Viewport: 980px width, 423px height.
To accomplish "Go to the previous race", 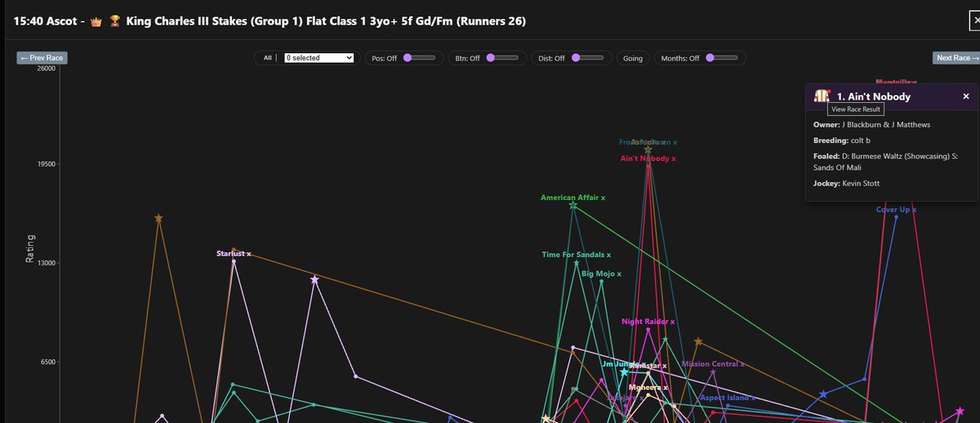I will pos(42,58).
